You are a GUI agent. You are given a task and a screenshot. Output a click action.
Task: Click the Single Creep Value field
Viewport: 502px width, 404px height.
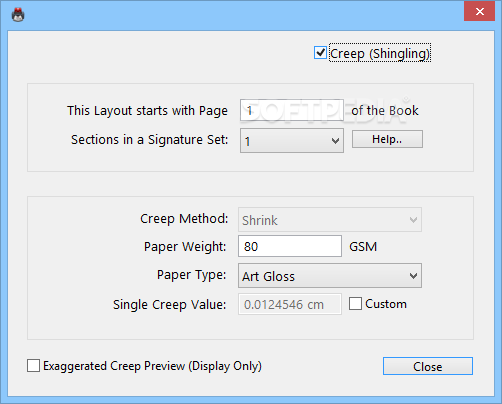click(290, 304)
